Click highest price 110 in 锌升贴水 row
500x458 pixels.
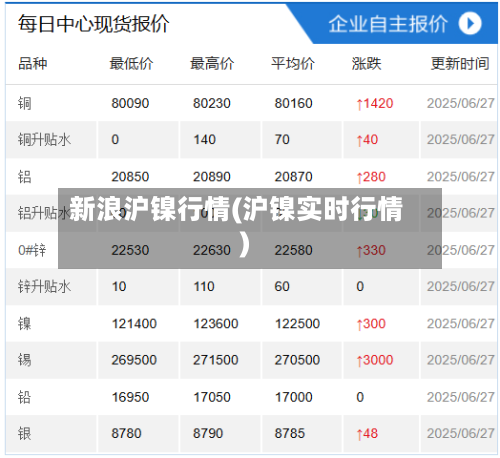point(204,286)
